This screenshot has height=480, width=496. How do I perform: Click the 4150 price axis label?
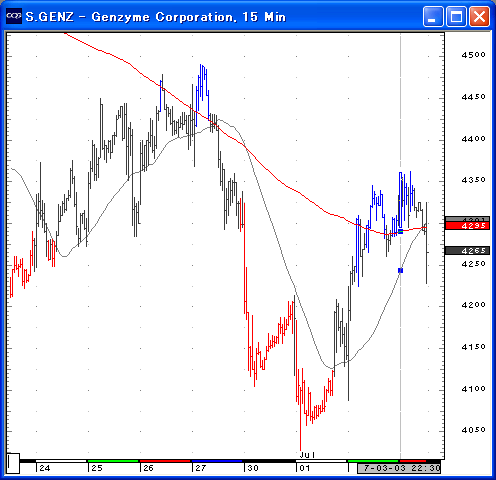pyautogui.click(x=473, y=347)
